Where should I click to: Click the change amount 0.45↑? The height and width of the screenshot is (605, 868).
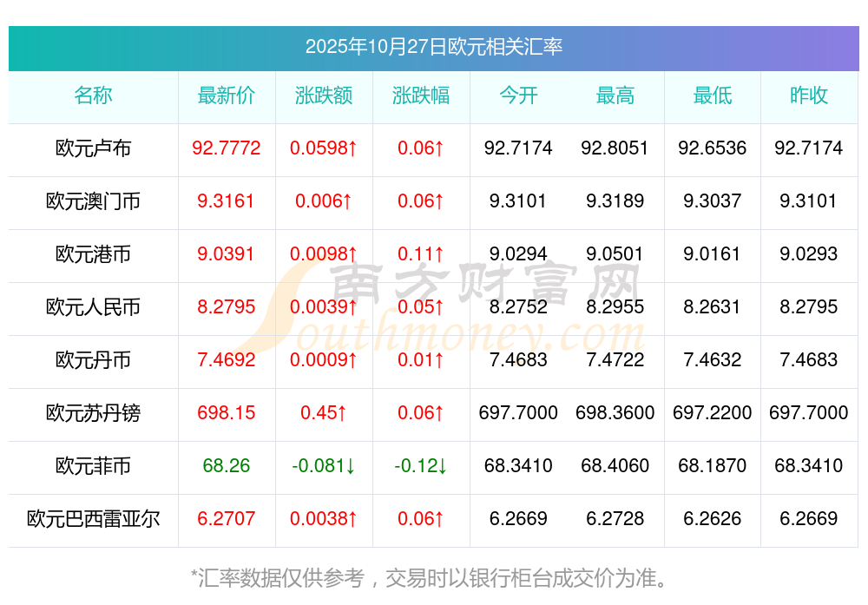(324, 412)
